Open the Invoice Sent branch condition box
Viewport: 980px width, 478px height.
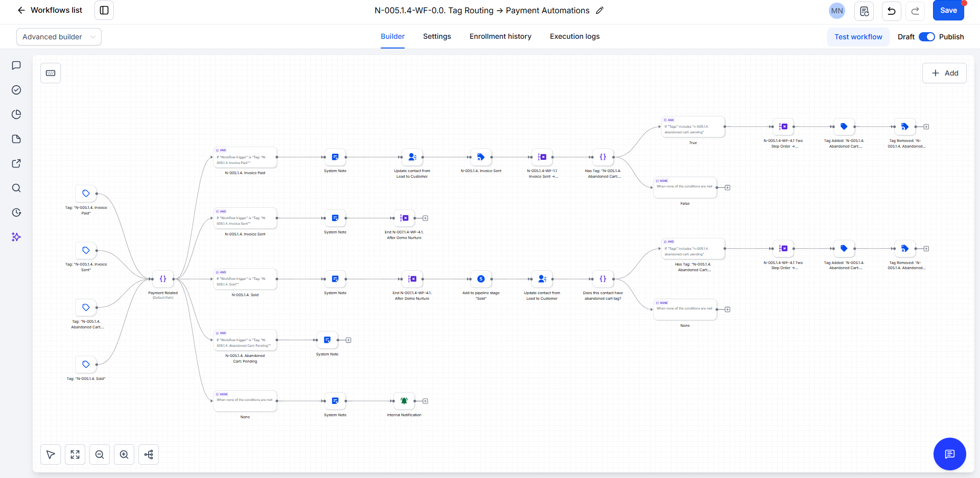pyautogui.click(x=245, y=218)
